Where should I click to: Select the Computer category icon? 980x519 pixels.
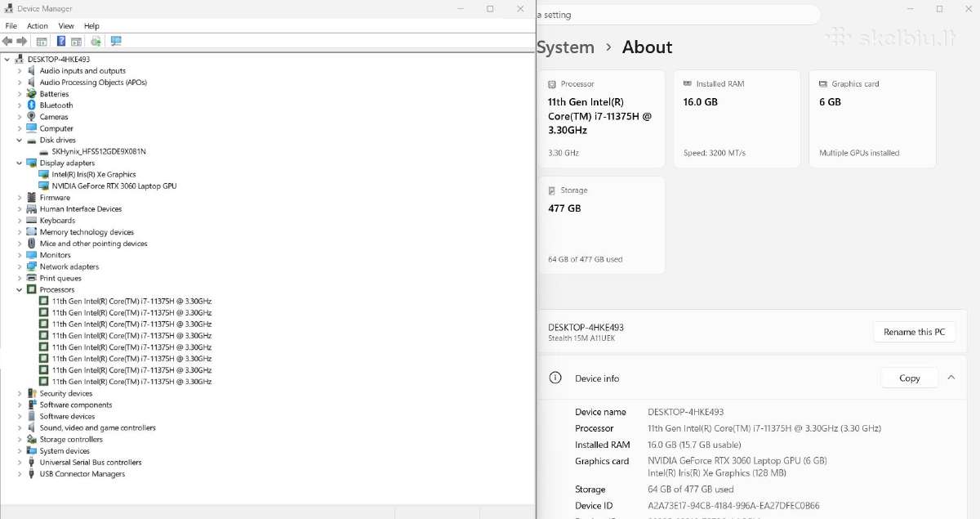click(32, 128)
